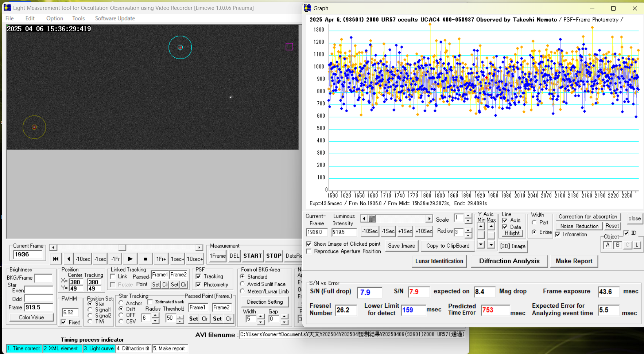This screenshot has width=644, height=354.
Task: Decrease the graph Radius value by one step
Action: coord(468,235)
